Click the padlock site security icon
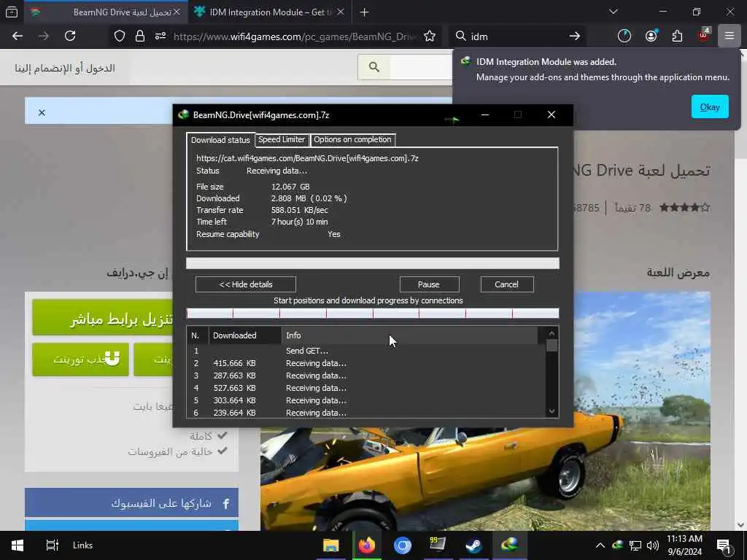The height and width of the screenshot is (560, 747). coord(140,36)
